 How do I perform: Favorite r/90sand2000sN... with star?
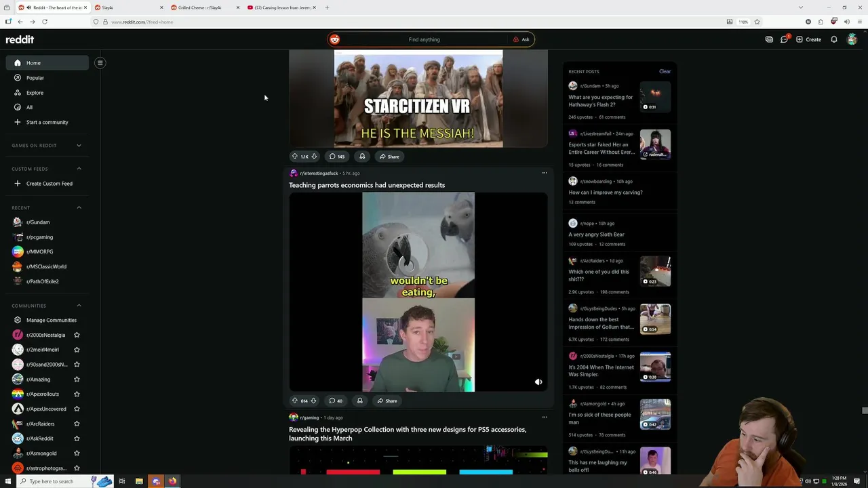[77, 365]
